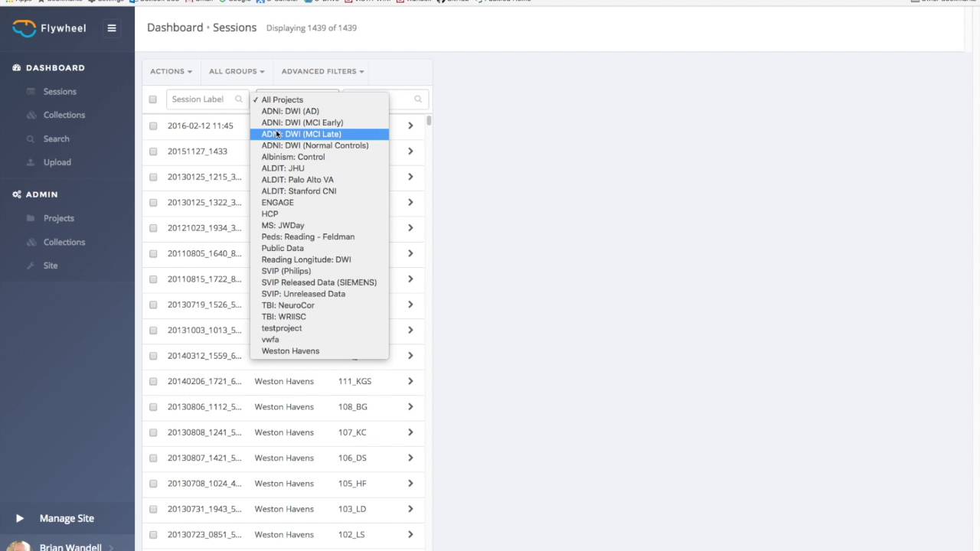Go to Sessions in the sidebar
980x551 pixels.
point(60,92)
